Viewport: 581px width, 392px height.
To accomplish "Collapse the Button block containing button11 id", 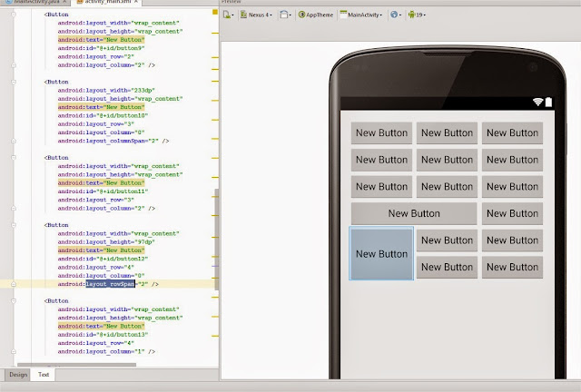I will click(14, 158).
